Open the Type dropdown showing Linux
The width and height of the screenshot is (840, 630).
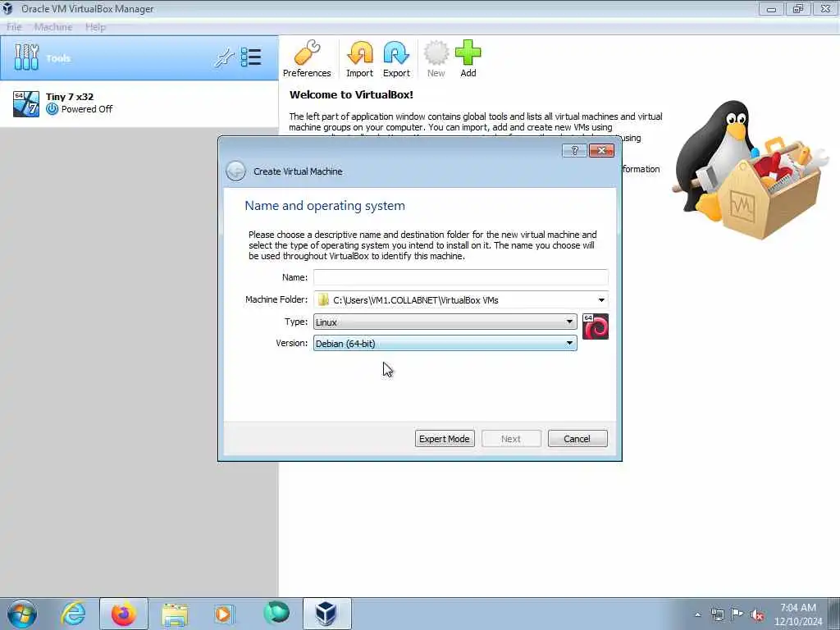click(x=445, y=322)
